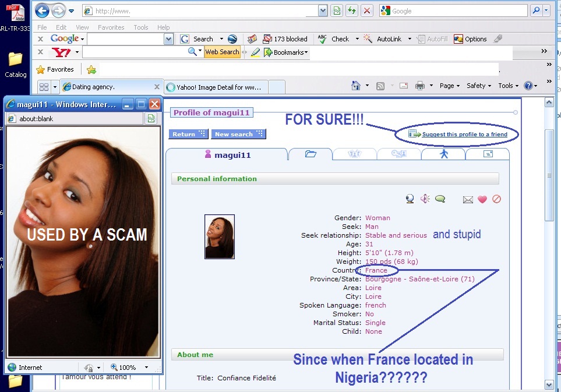Open the Yahoo Bookmarks dropdown
Screen dimensions: 561x392
(x=285, y=52)
